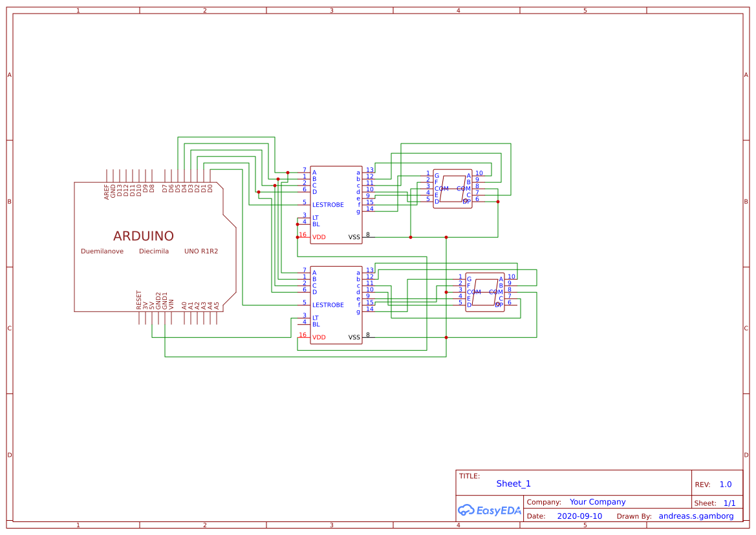Click the EasyEDA cloud logo
This screenshot has height=535, width=756.
[x=490, y=510]
